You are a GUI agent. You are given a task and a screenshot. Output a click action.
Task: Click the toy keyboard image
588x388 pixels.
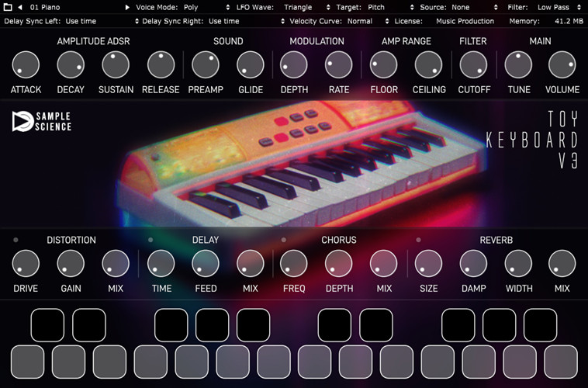click(x=302, y=163)
